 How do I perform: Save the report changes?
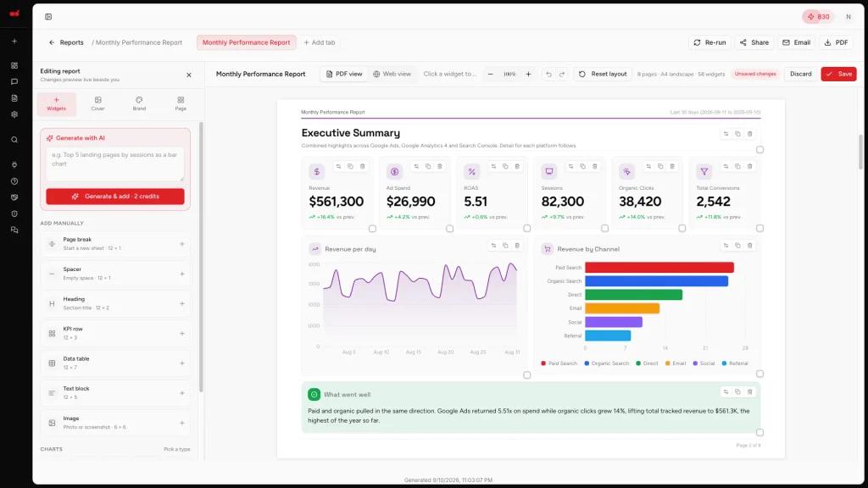coord(838,75)
